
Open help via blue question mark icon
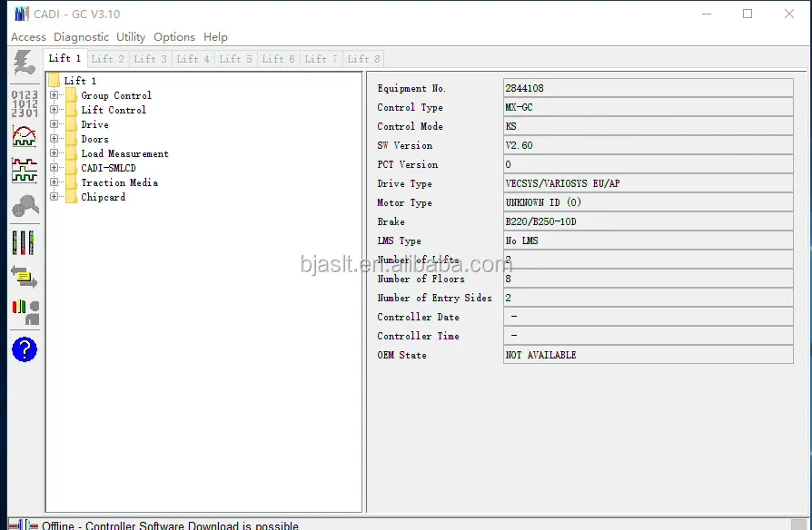coord(24,349)
